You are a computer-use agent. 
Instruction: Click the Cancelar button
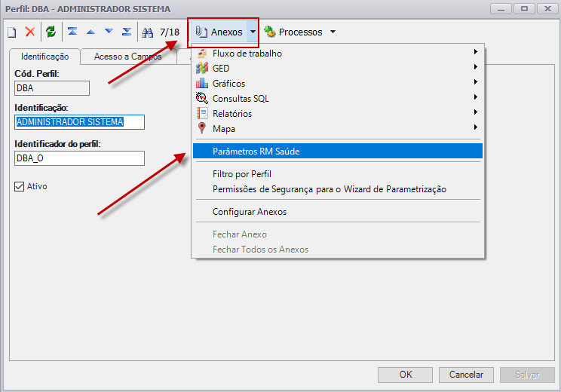(466, 375)
